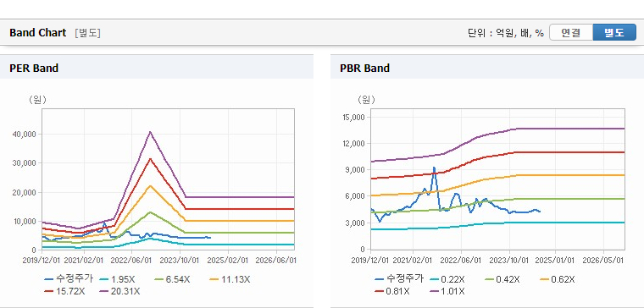Click the 단위 : 억원, 배, % text
The image size is (644, 308).
tap(506, 33)
